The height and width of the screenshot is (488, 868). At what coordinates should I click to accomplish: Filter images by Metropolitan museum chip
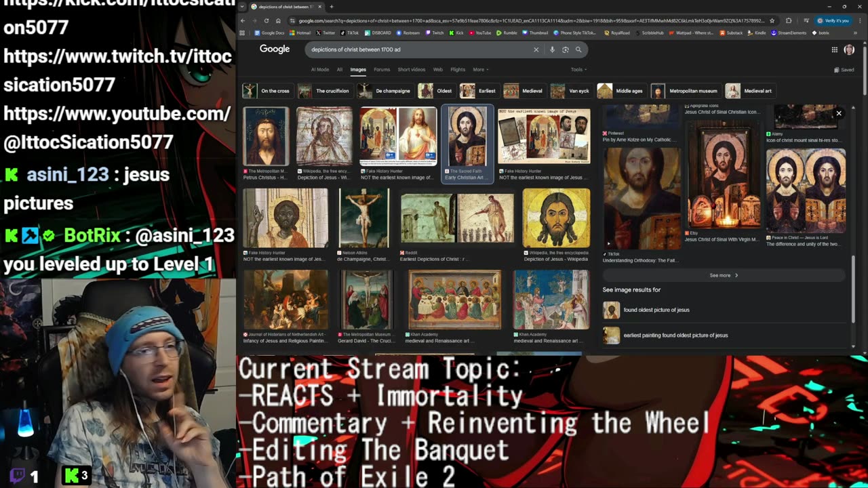(686, 91)
